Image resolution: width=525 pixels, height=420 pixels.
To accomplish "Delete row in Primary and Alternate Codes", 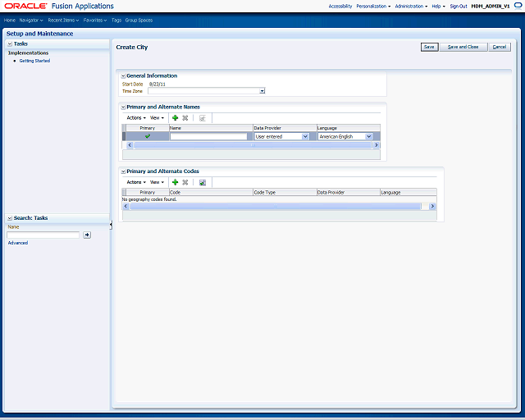I will coord(185,182).
